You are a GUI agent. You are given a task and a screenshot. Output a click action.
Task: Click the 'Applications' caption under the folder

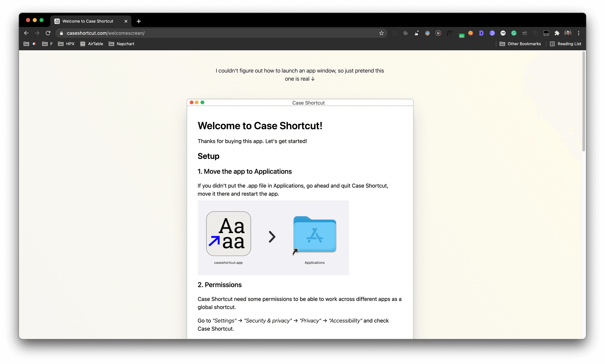tap(314, 263)
